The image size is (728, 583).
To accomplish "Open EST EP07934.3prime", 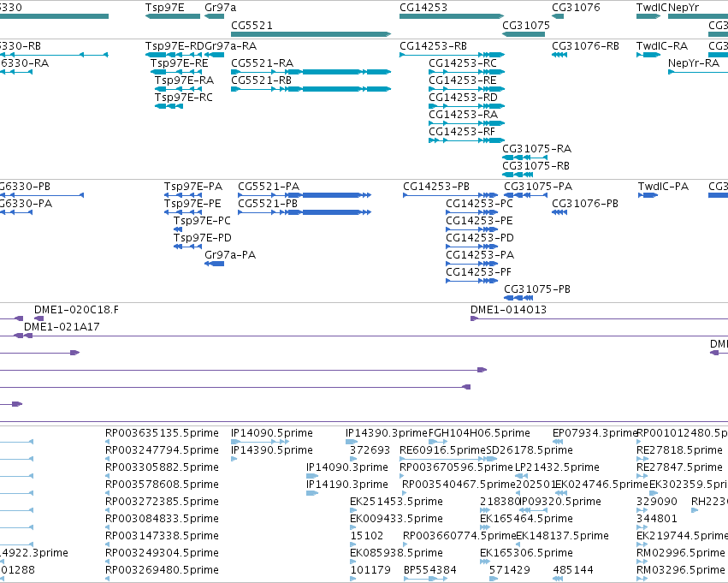I will coord(595,433).
